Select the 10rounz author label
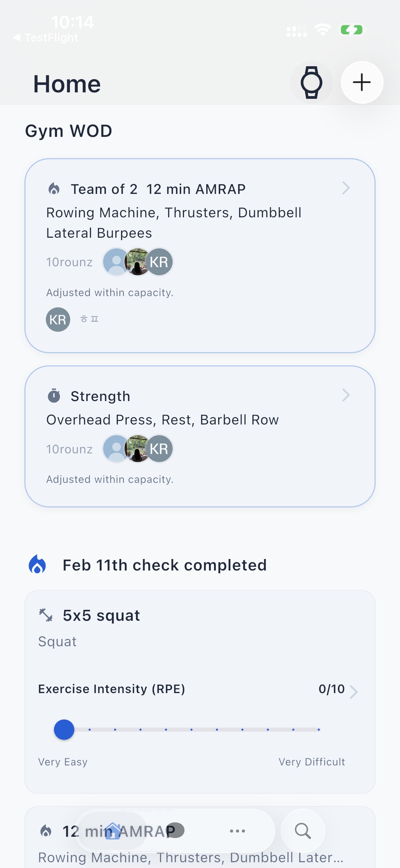 pos(69,261)
